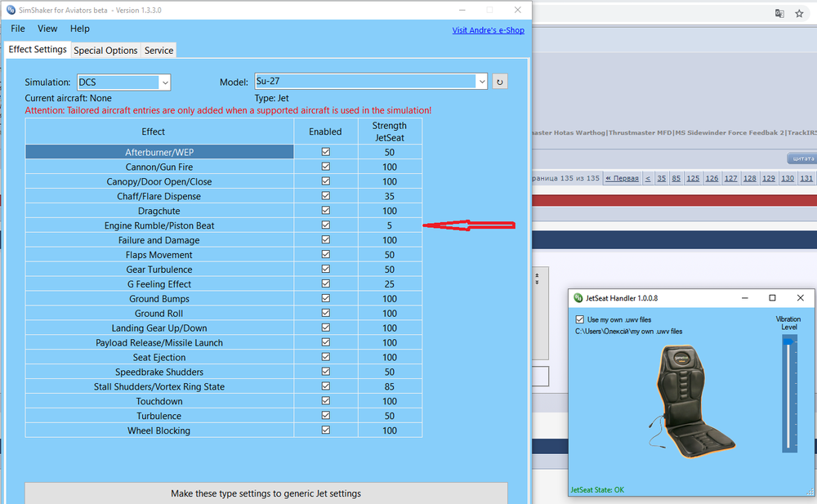Follow the Visit Andre's e-Shop link
Image resolution: width=817 pixels, height=504 pixels.
pyautogui.click(x=489, y=30)
